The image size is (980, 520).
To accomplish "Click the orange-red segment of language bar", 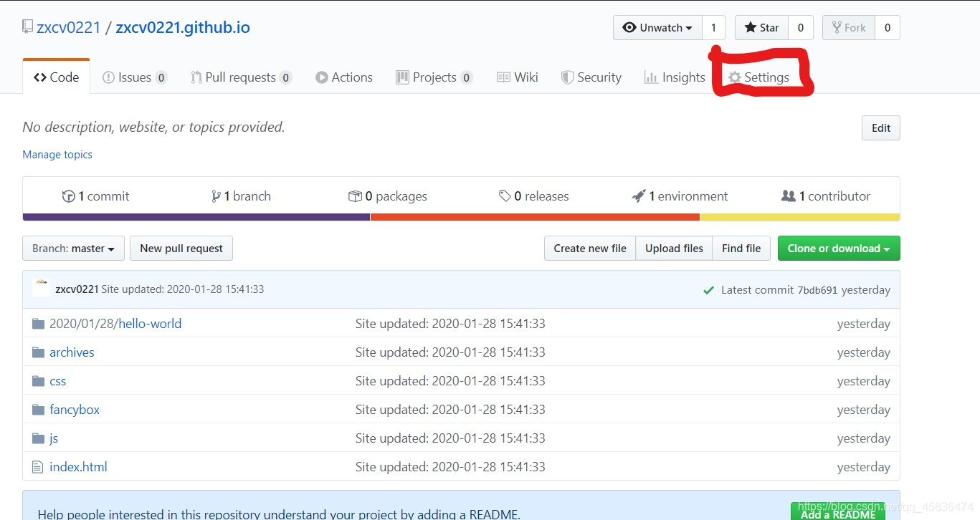I will 535,217.
